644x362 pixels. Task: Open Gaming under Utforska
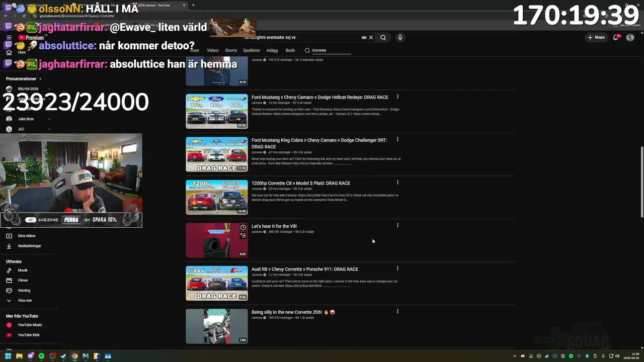point(24,291)
